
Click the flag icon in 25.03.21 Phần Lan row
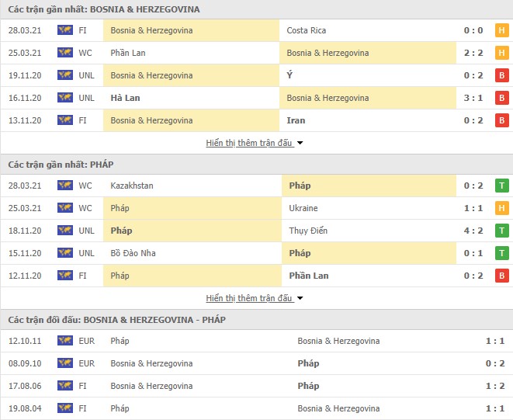(x=65, y=53)
